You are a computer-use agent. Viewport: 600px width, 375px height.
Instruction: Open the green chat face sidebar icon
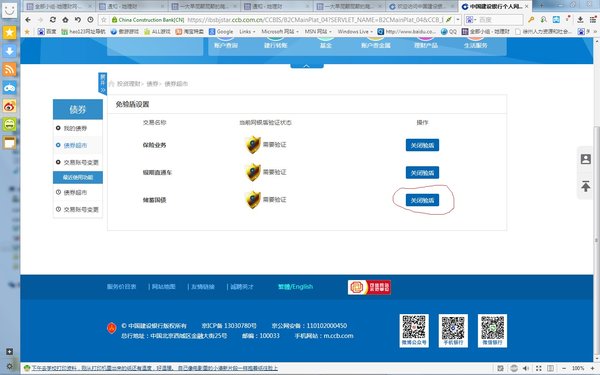tap(10, 124)
